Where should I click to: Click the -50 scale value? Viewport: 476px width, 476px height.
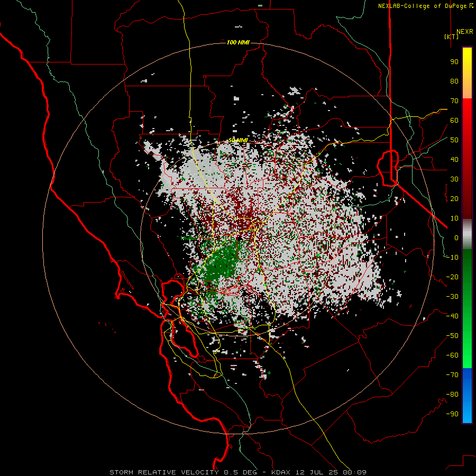452,336
